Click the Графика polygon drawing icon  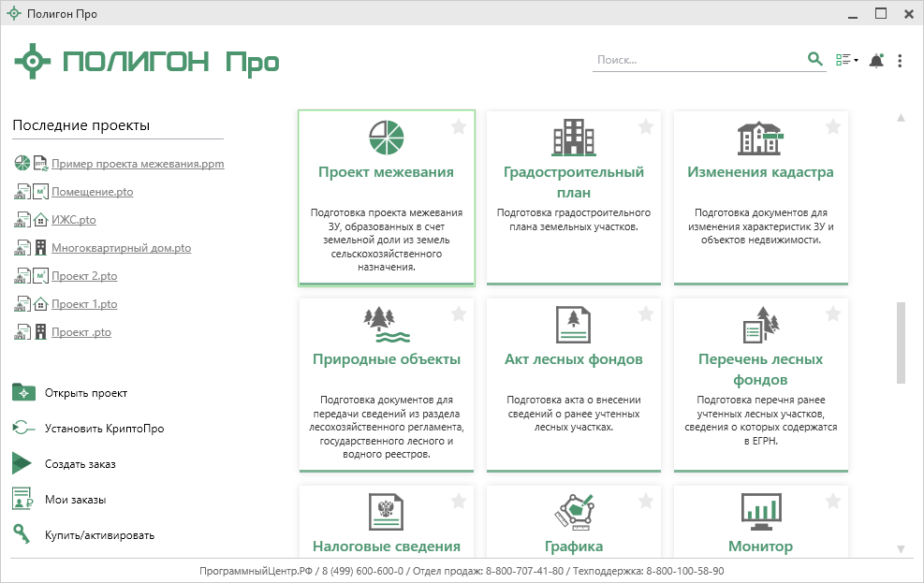coord(573,512)
